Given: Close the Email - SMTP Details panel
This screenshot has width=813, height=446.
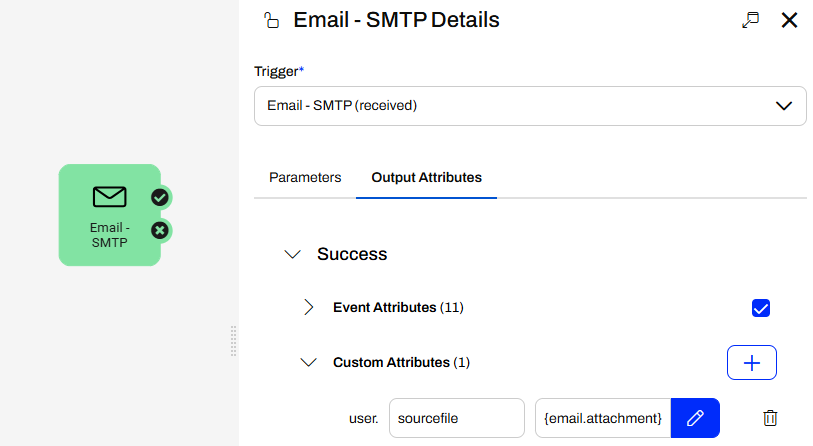Looking at the screenshot, I should [x=789, y=20].
